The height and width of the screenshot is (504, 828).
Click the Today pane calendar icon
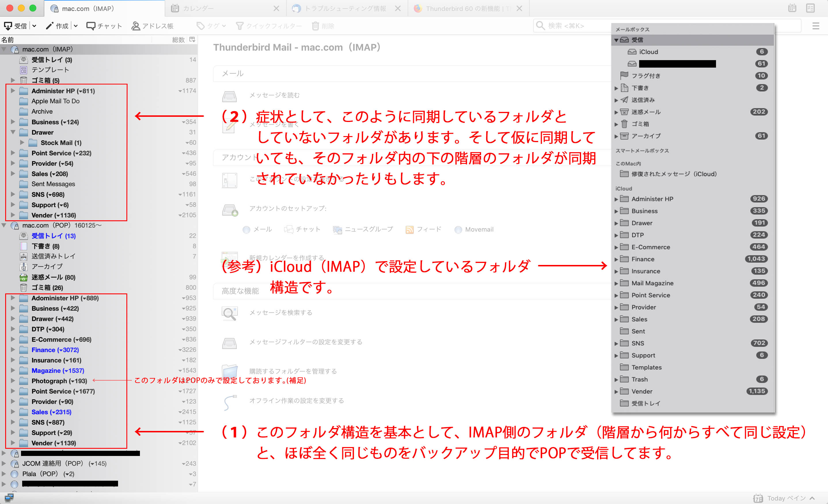tap(758, 498)
